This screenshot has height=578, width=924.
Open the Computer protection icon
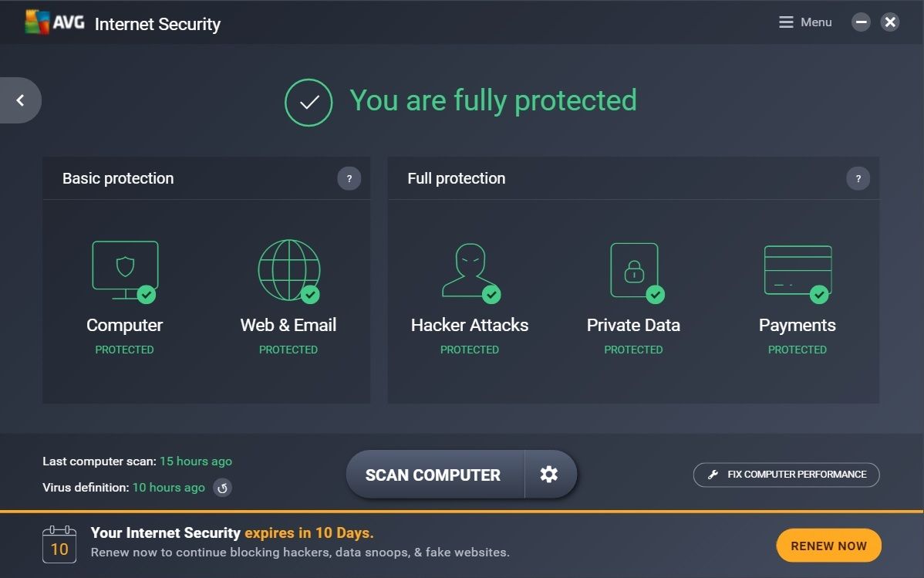pyautogui.click(x=124, y=270)
